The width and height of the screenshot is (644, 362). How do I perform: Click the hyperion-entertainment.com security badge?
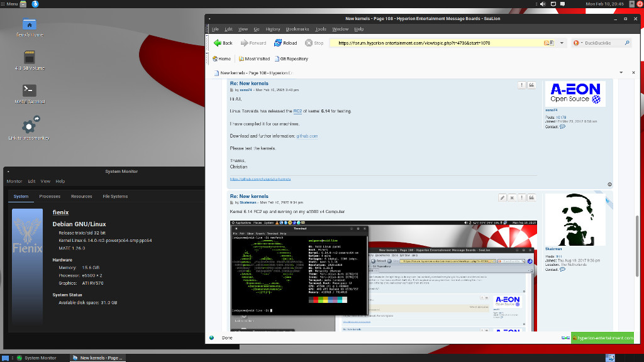pyautogui.click(x=602, y=337)
